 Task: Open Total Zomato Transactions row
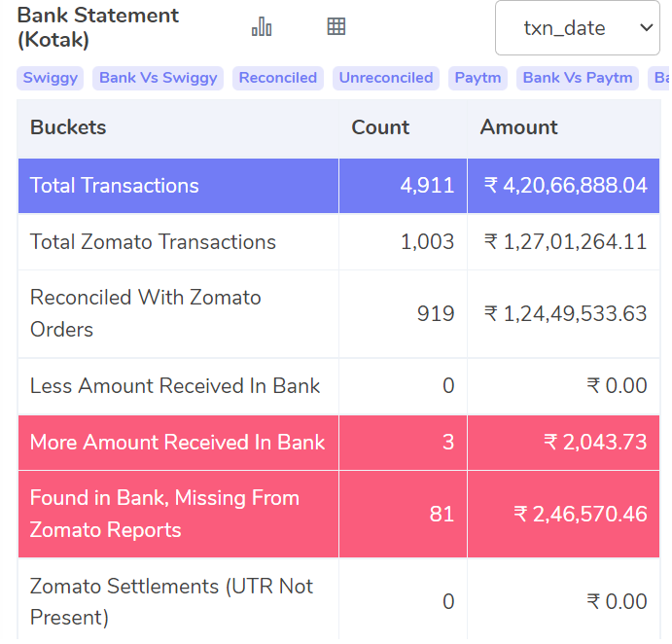[153, 242]
